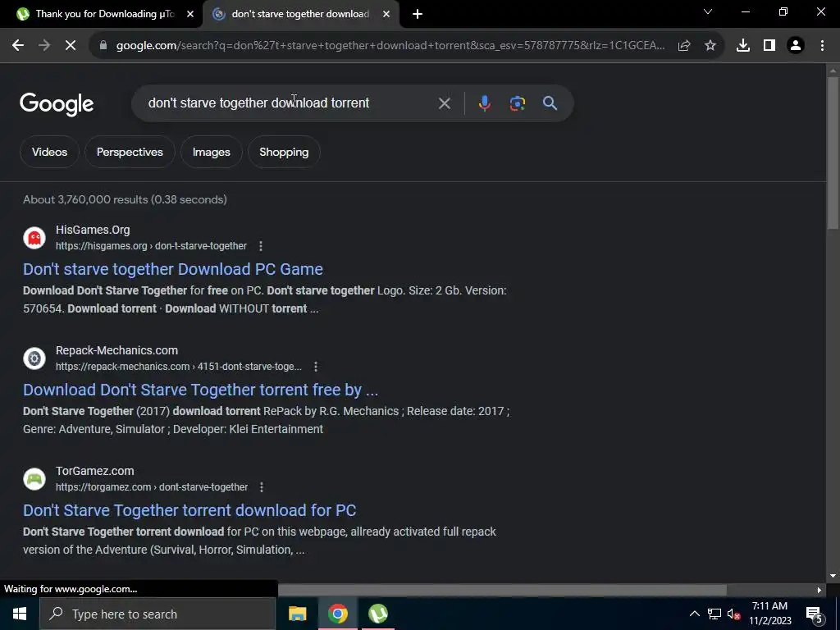840x630 pixels.
Task: Click the Google logo
Action: pos(57,104)
